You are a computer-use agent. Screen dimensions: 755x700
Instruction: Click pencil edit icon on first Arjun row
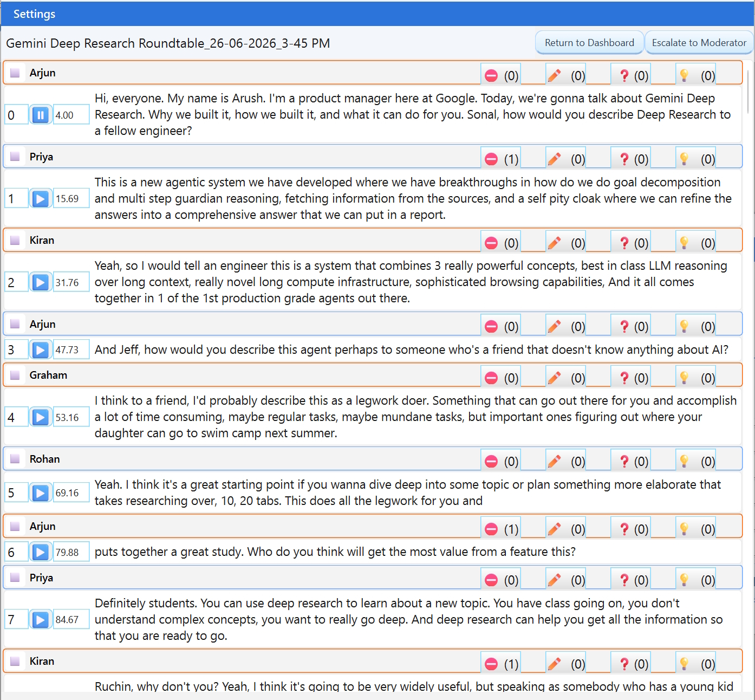pos(554,75)
